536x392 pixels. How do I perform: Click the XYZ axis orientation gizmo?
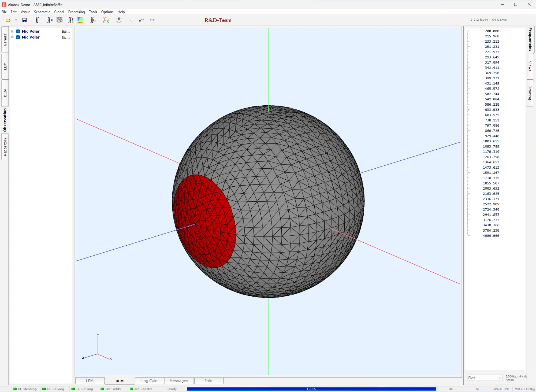(97, 347)
